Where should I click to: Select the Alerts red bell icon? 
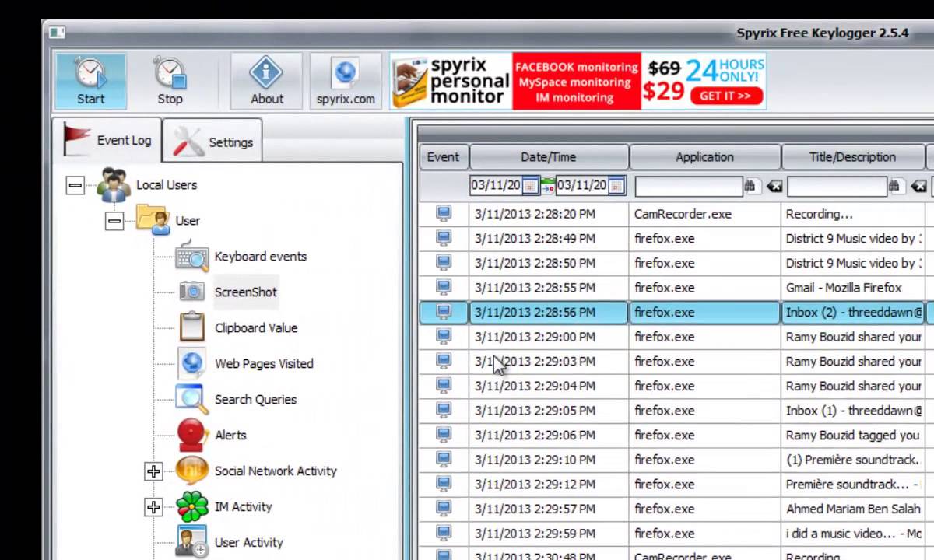pos(191,435)
